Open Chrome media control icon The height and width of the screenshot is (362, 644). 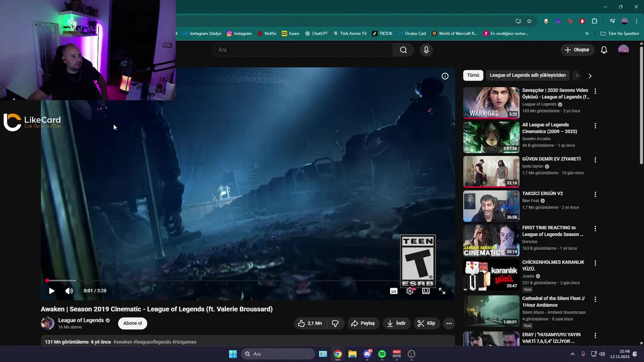tap(612, 21)
